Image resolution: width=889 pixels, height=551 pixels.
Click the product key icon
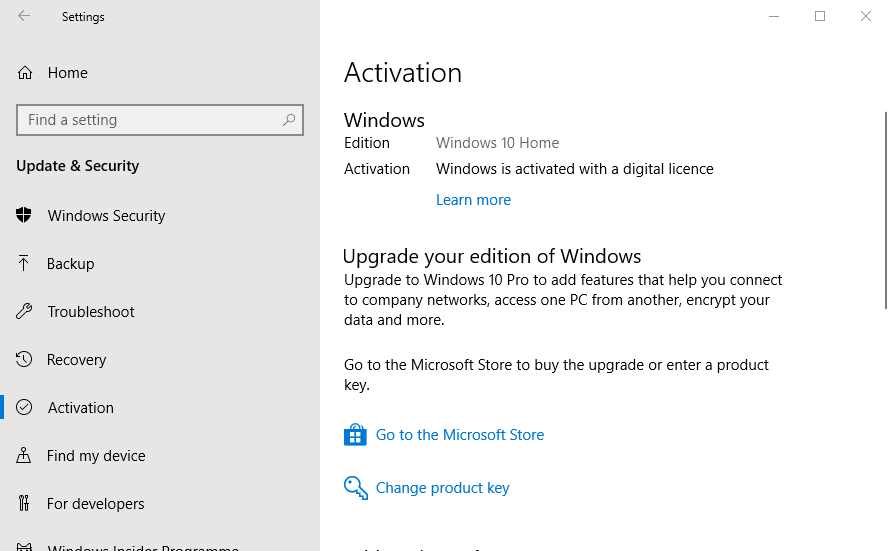355,488
